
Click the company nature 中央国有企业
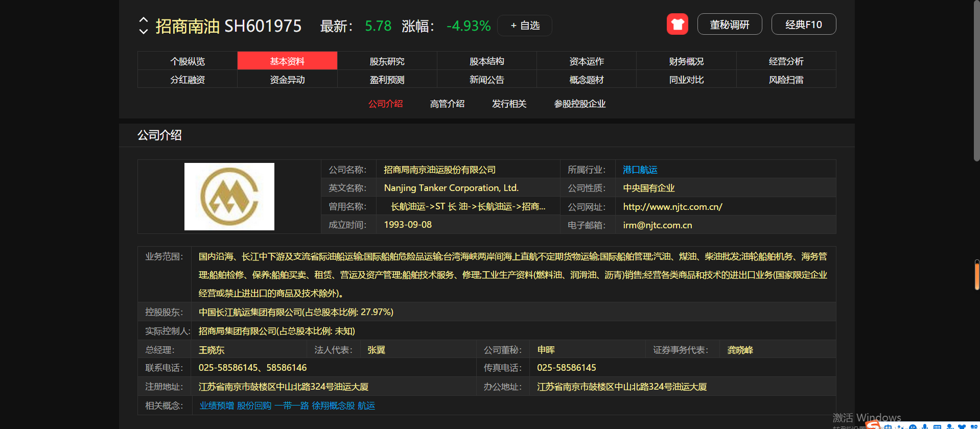click(x=649, y=188)
